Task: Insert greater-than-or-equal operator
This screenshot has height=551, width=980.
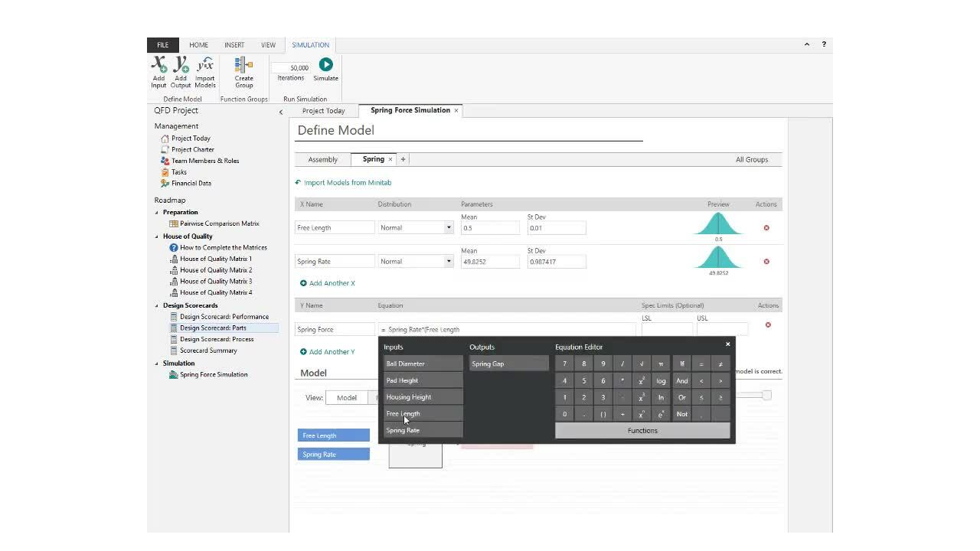Action: click(720, 397)
